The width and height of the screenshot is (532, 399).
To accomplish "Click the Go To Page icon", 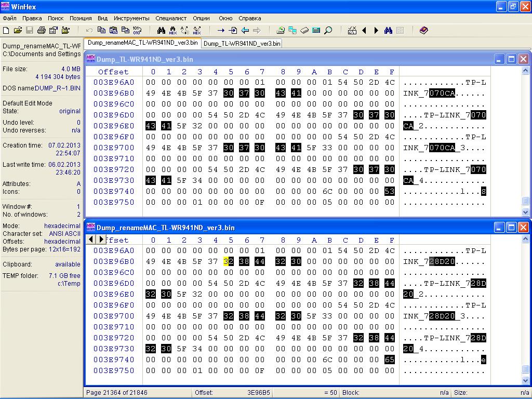I will pyautogui.click(x=233, y=31).
